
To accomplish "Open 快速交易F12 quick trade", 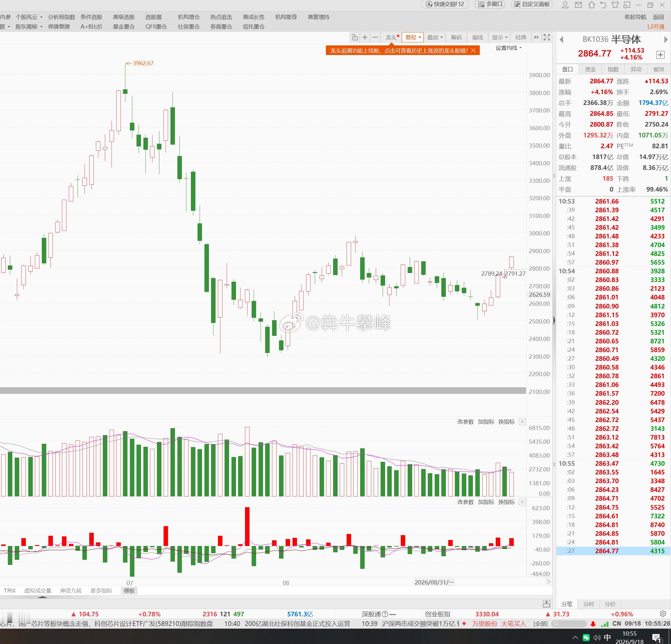I will [445, 4].
